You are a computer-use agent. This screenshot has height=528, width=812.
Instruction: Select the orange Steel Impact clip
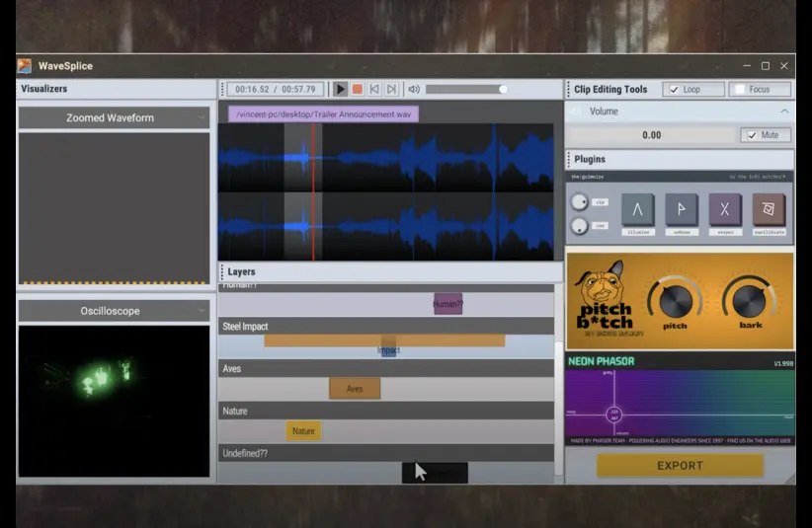pos(384,340)
